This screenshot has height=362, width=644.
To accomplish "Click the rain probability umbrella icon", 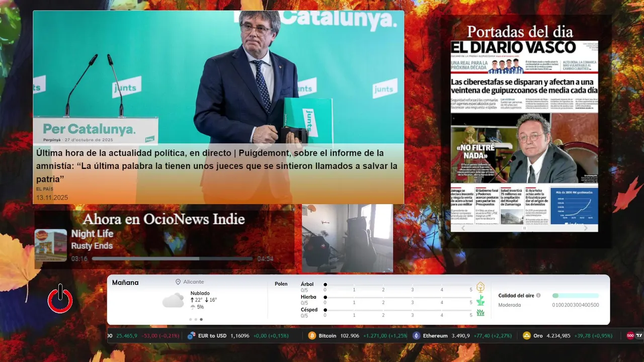I will [193, 307].
